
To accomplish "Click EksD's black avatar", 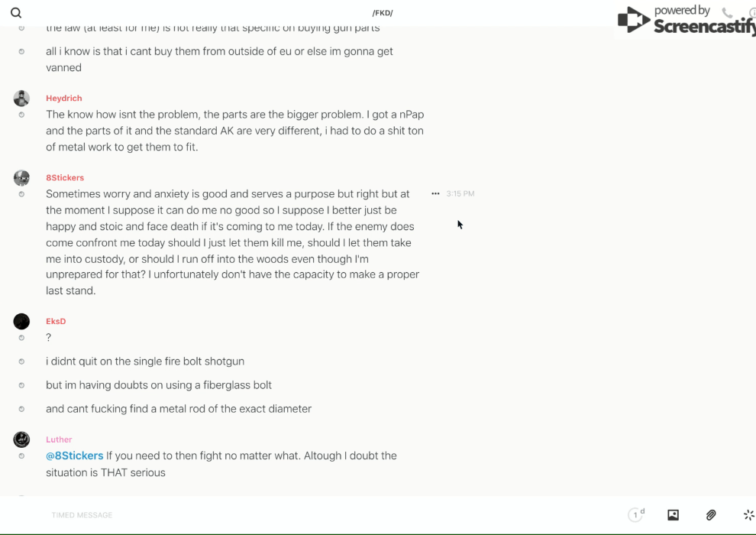I will pos(21,322).
